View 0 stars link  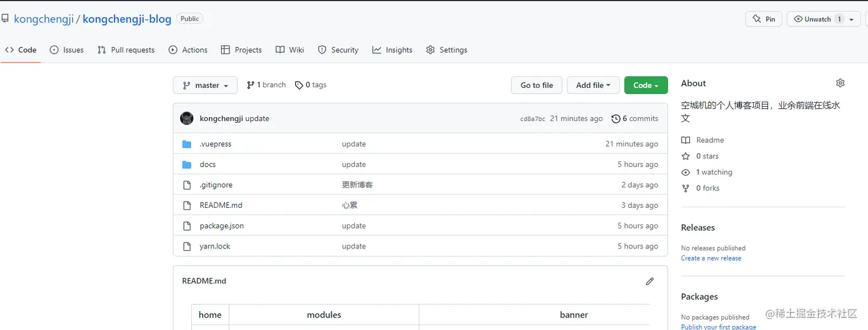(700, 156)
